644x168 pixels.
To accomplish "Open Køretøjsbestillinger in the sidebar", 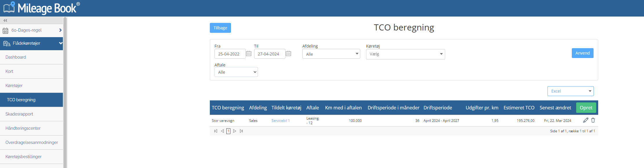I will click(31, 157).
